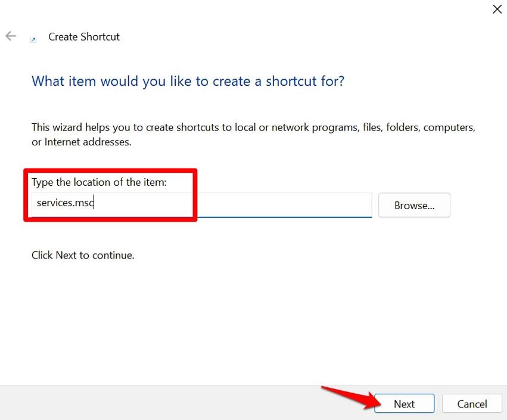The image size is (507, 420).
Task: Click the 'or Internet addresses.' text line
Action: [x=81, y=142]
